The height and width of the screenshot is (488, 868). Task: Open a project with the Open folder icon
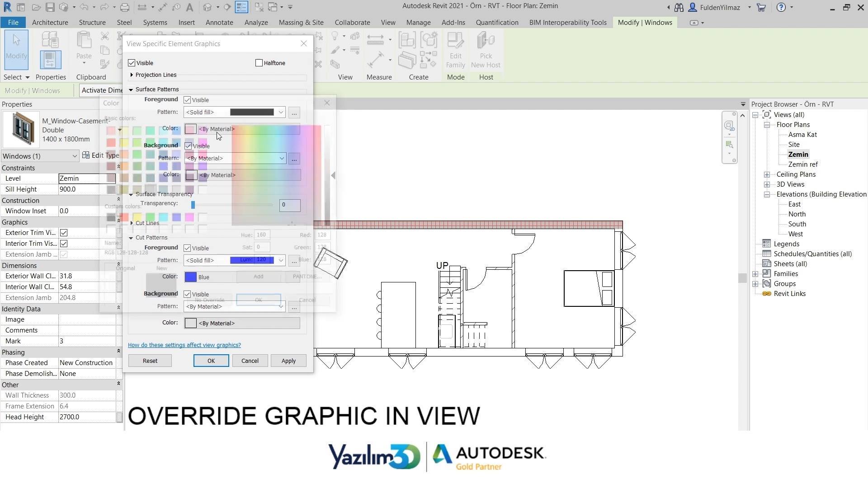click(36, 7)
